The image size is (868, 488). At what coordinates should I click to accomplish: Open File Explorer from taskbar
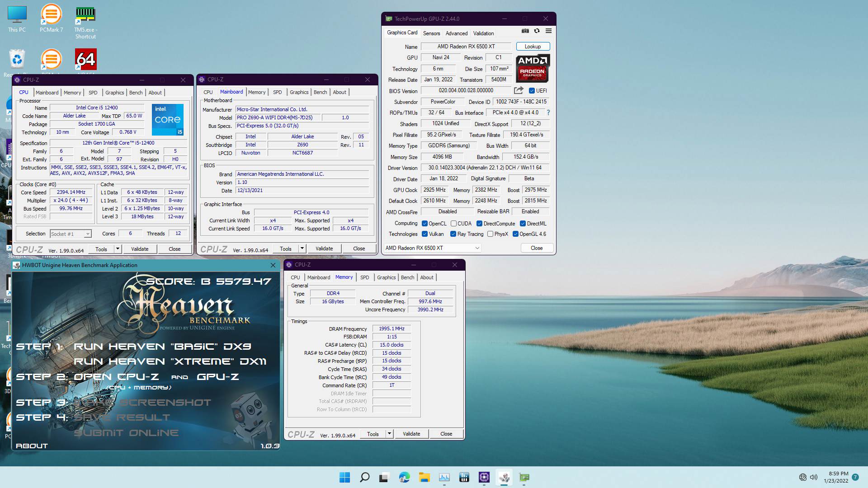(x=424, y=477)
